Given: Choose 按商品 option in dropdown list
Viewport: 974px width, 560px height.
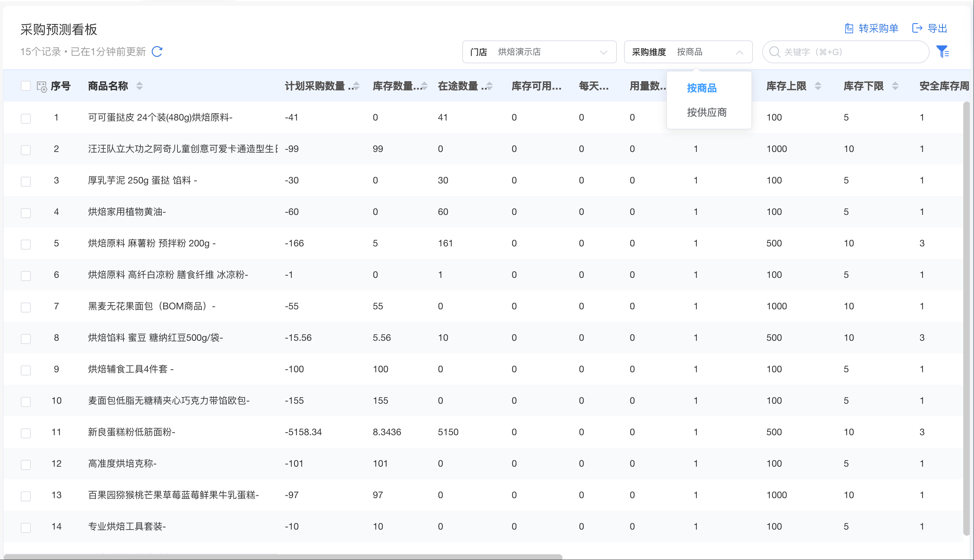Looking at the screenshot, I should tap(702, 88).
